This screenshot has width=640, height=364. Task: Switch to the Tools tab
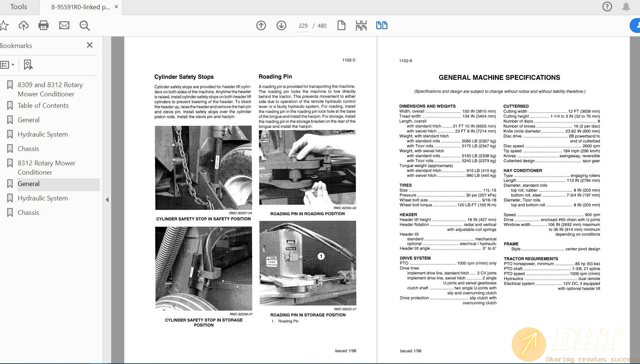pyautogui.click(x=19, y=7)
